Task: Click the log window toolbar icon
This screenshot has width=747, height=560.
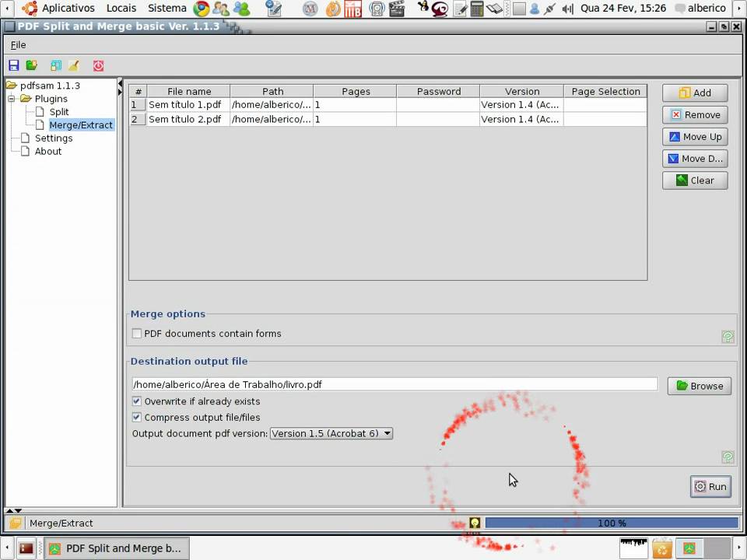Action: click(x=56, y=65)
